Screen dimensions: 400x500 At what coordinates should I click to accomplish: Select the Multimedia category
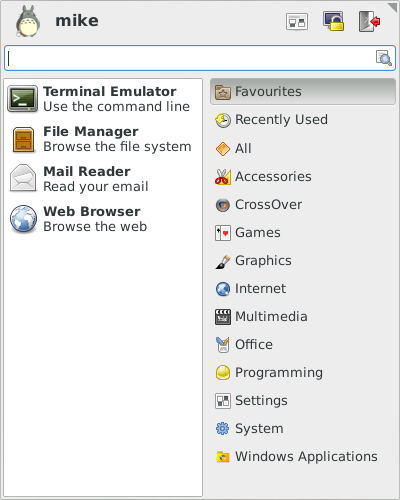303,317
